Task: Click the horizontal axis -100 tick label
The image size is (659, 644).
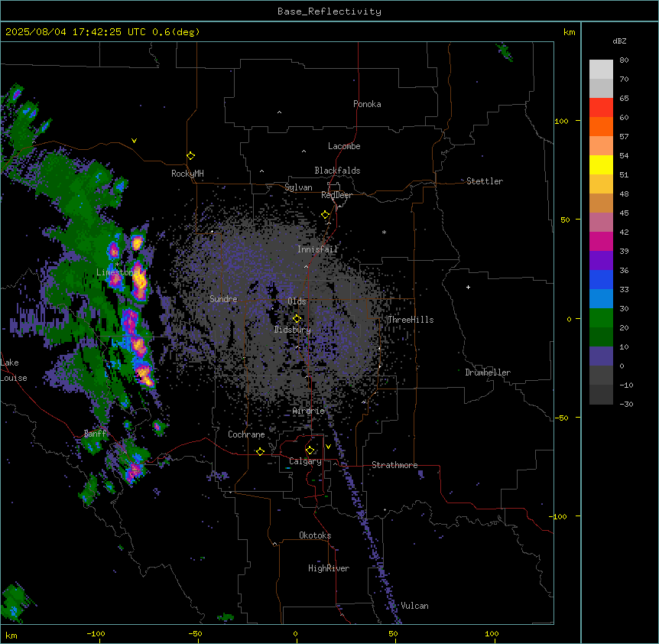Action: coord(96,633)
